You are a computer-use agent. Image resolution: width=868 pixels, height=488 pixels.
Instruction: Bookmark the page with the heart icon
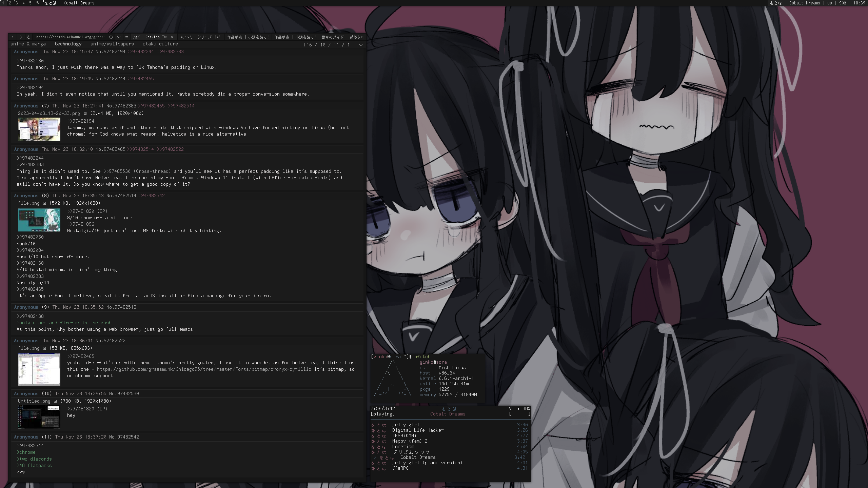(111, 37)
